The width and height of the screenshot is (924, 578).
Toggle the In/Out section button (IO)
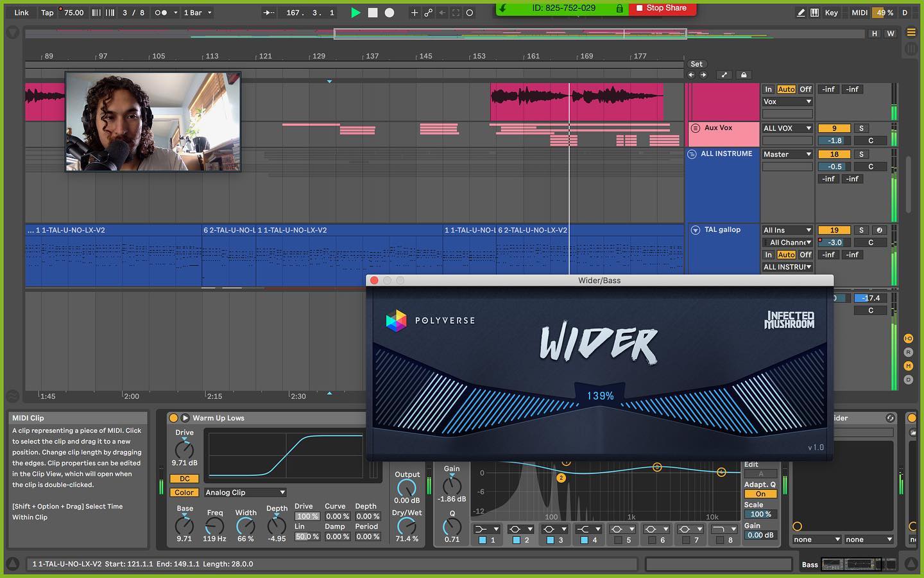click(x=908, y=338)
